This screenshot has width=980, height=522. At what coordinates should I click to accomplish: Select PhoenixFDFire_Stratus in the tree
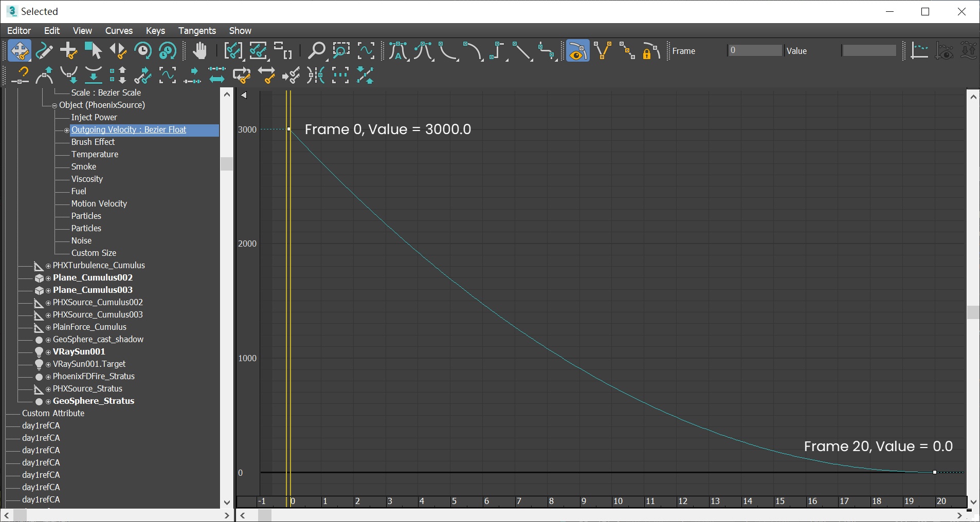(94, 376)
